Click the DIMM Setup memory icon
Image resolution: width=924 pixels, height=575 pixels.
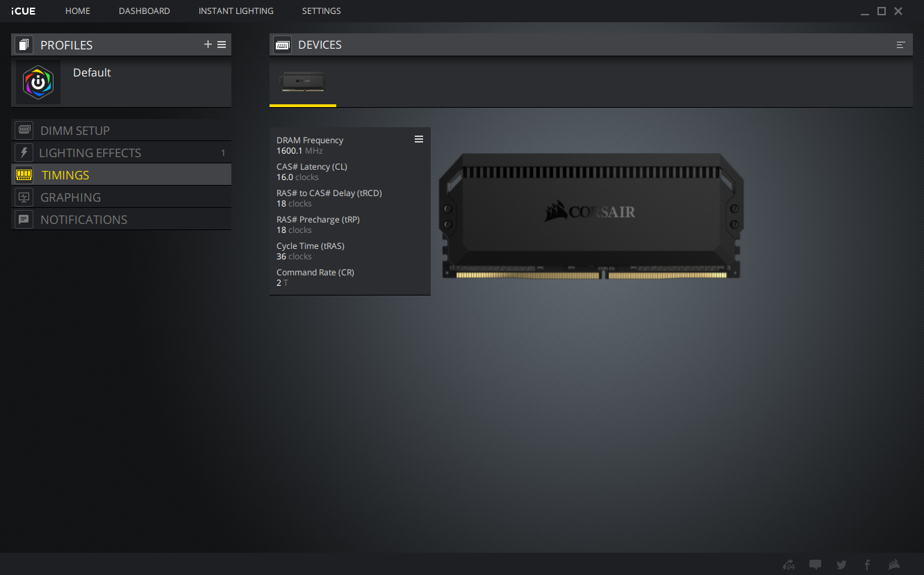click(x=24, y=130)
